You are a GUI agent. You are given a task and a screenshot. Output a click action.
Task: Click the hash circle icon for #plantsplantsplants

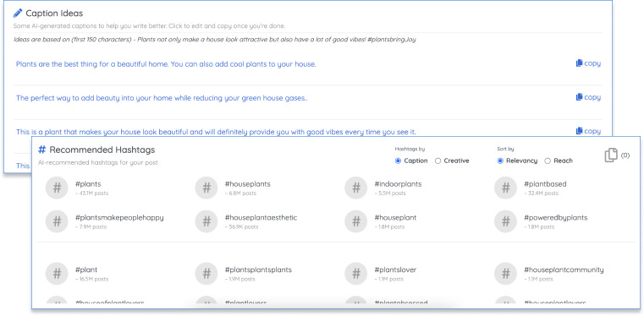206,274
